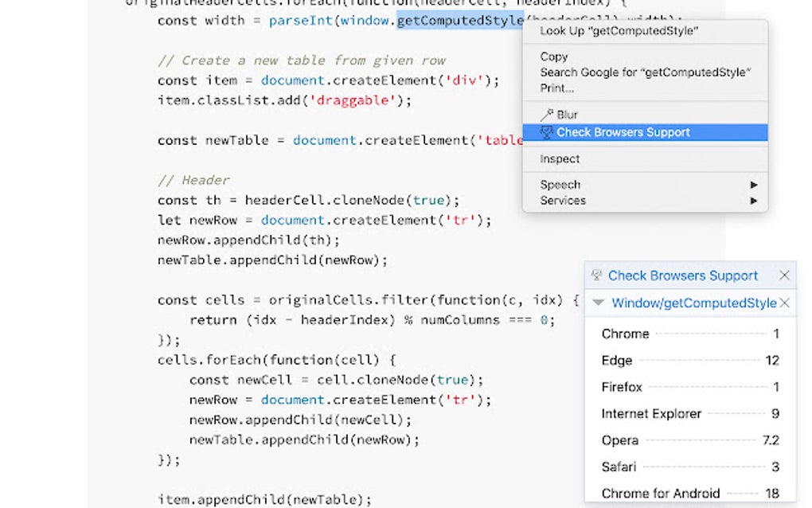Select the highlighted getComputedStyle text in code

click(x=459, y=20)
